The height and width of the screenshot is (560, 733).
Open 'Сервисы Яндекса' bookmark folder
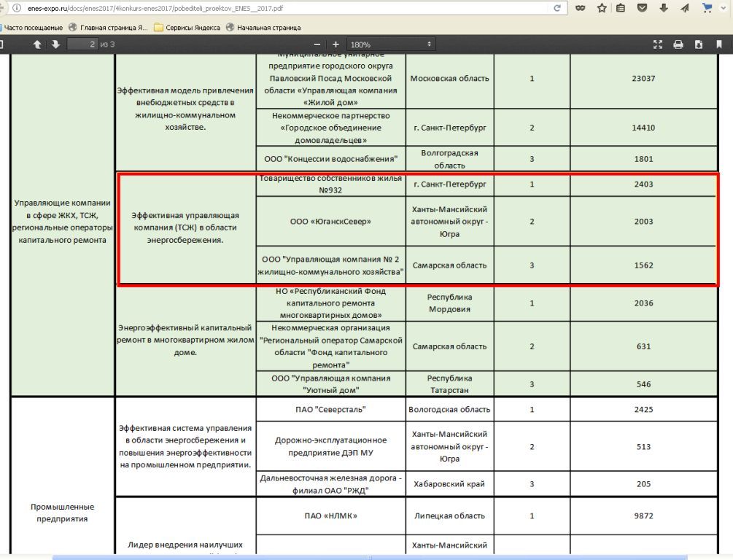click(x=187, y=28)
